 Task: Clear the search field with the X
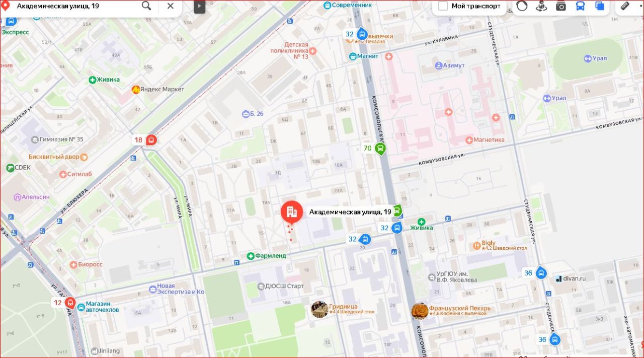coord(171,6)
